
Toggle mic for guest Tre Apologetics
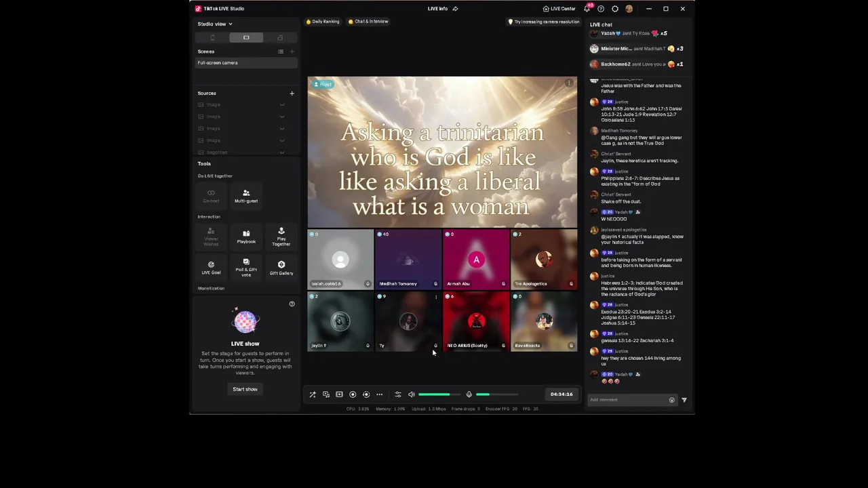point(571,284)
